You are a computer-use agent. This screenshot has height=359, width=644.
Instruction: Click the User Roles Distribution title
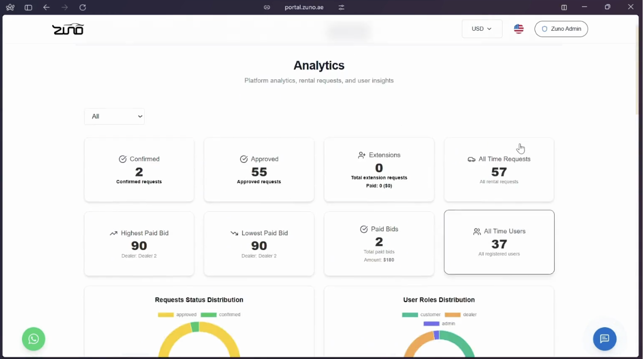click(439, 300)
